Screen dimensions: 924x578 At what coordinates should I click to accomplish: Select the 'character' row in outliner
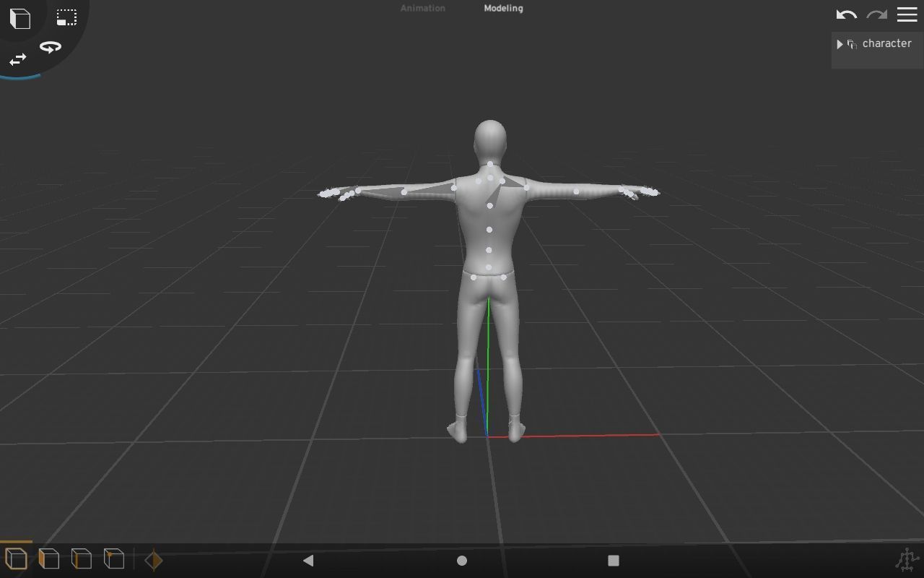(877, 44)
